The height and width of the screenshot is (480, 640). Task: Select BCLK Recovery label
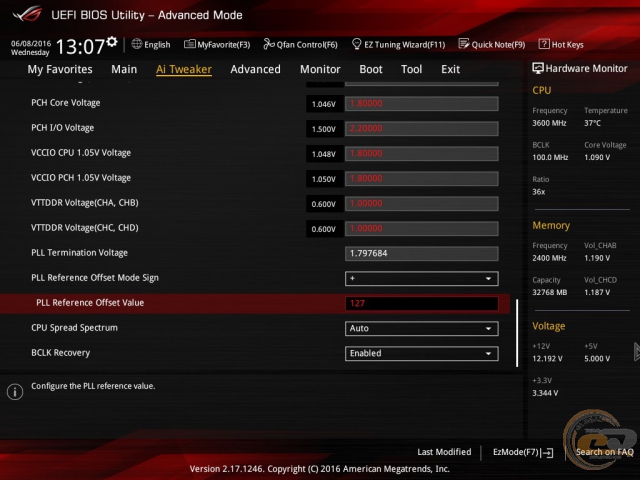(x=60, y=353)
